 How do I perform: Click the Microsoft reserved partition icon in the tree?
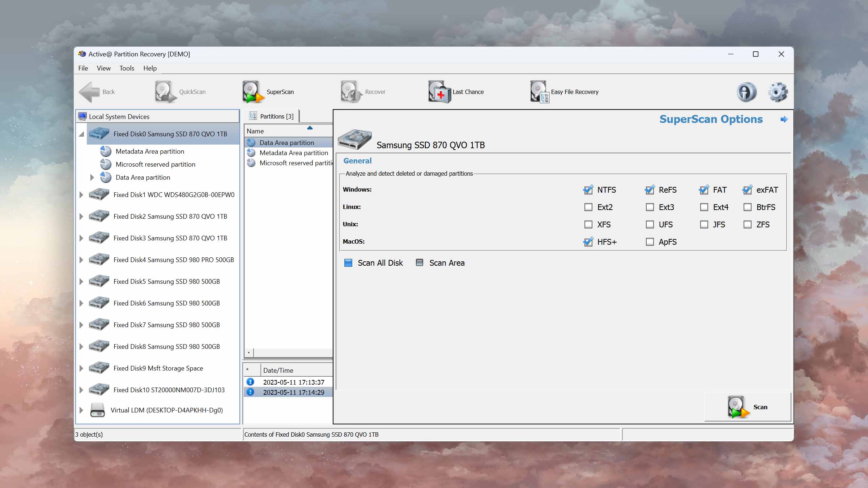tap(106, 164)
